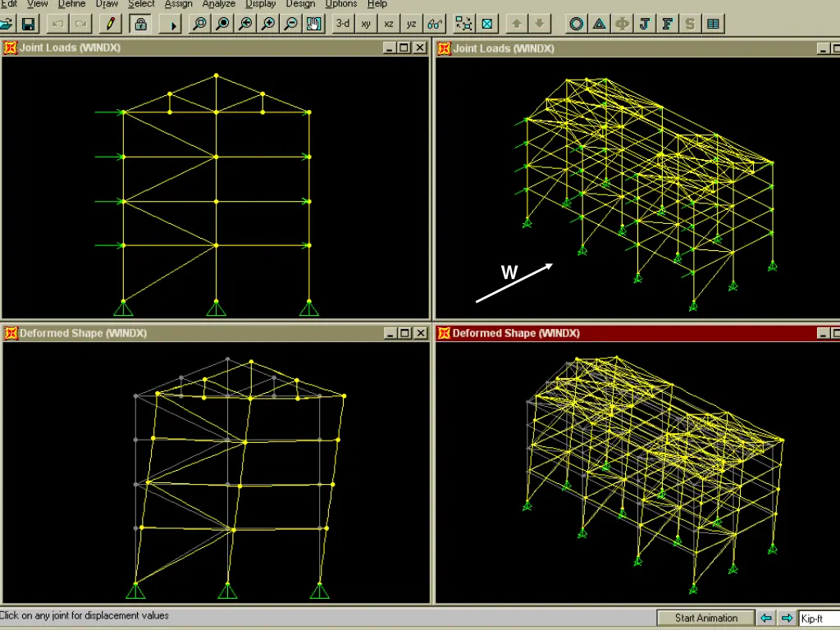Click the right arrow next to Start Animation
The height and width of the screenshot is (630, 840).
coord(786,618)
